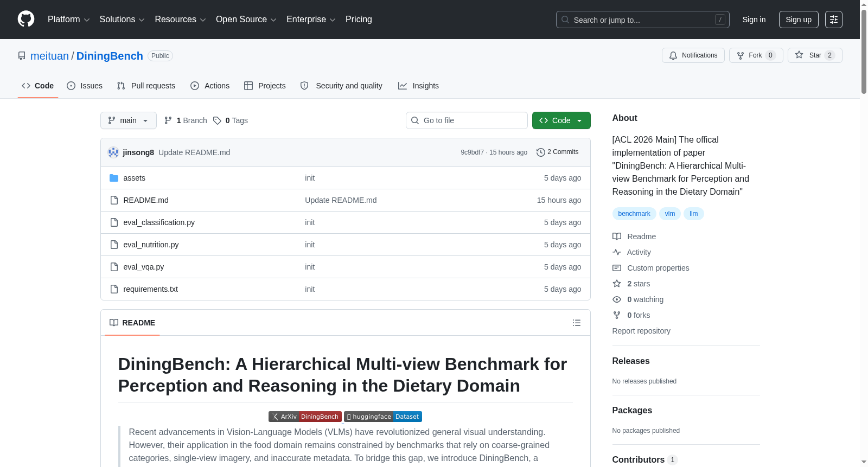Open the Contributors section link
This screenshot has width=868, height=467.
click(x=645, y=460)
